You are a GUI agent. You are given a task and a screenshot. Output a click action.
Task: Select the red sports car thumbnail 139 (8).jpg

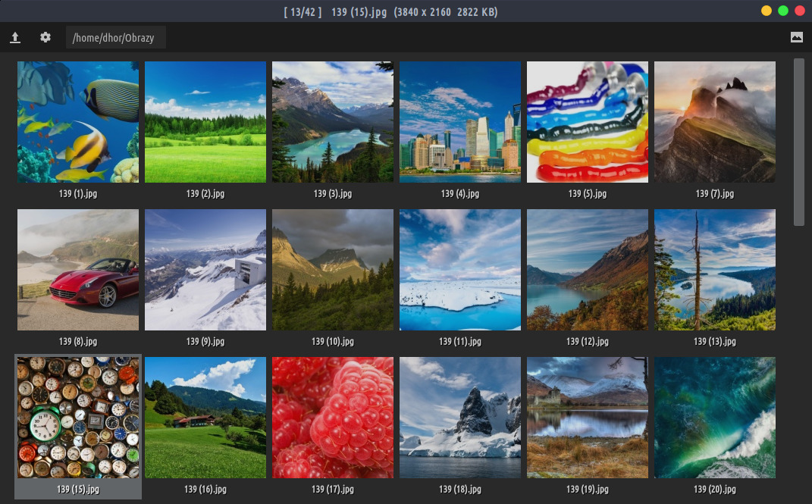tap(78, 270)
